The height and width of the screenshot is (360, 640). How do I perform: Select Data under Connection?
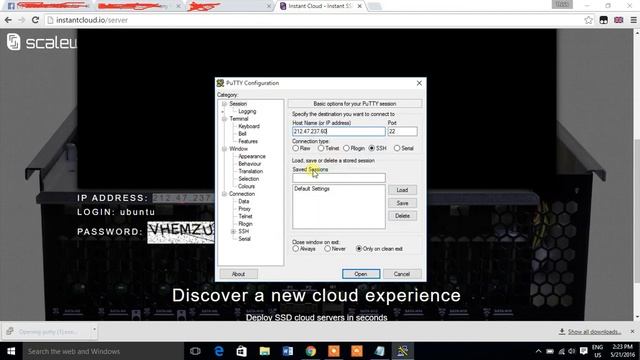(244, 201)
